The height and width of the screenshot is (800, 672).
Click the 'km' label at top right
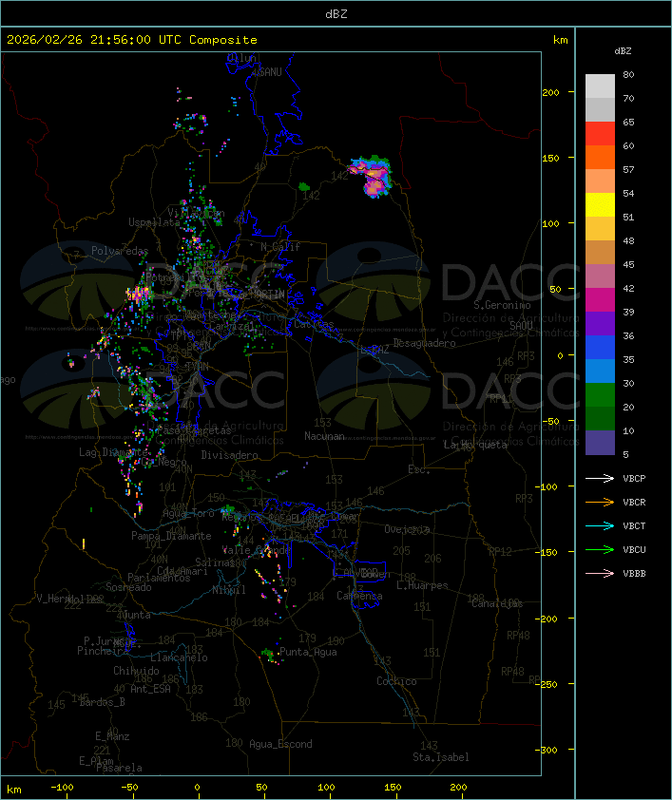pos(560,40)
